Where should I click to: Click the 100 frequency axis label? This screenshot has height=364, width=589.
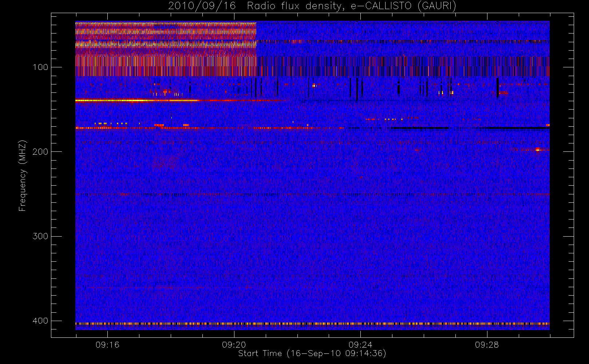[40, 67]
